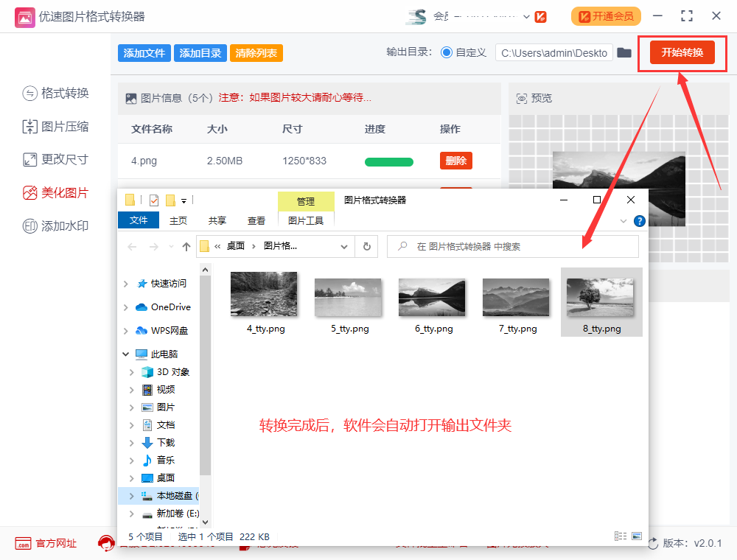Click the Explorer help question mark icon

click(x=639, y=221)
